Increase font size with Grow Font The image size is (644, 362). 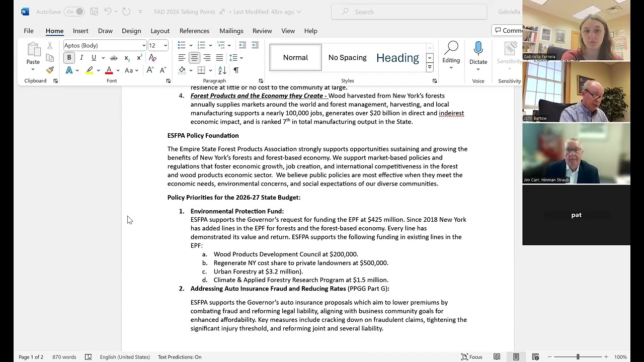pos(150,70)
